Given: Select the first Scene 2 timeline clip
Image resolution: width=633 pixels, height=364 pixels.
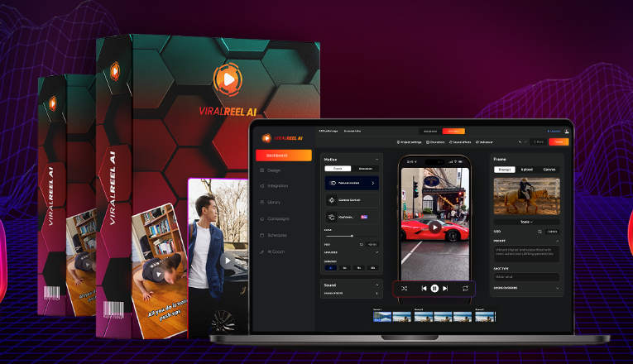Looking at the screenshot, I should (x=424, y=317).
